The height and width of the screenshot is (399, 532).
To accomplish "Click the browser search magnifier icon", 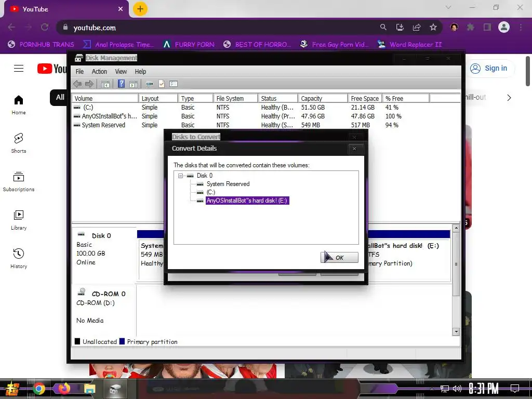I will tap(383, 27).
